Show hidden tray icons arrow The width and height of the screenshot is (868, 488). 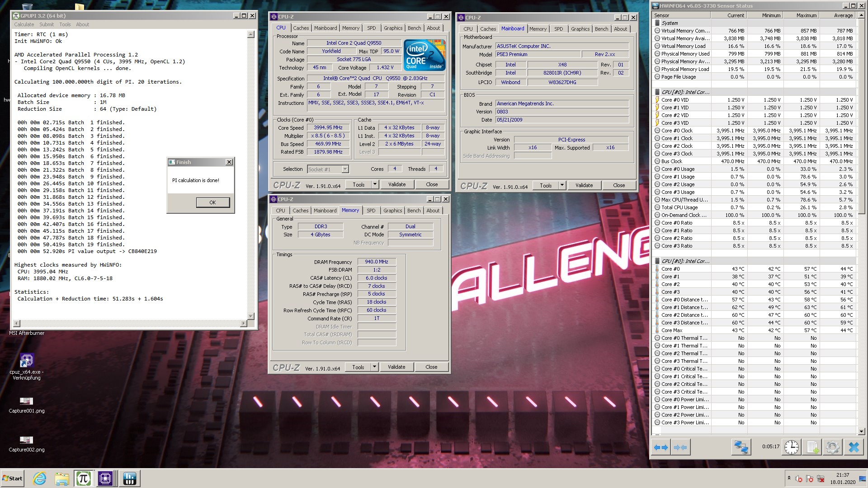click(789, 478)
